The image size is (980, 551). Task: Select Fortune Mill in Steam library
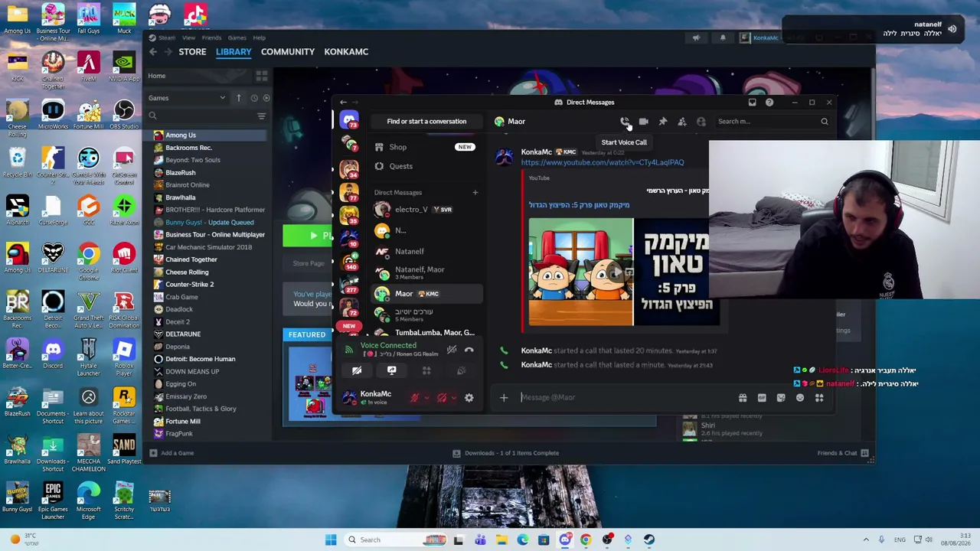click(x=207, y=422)
